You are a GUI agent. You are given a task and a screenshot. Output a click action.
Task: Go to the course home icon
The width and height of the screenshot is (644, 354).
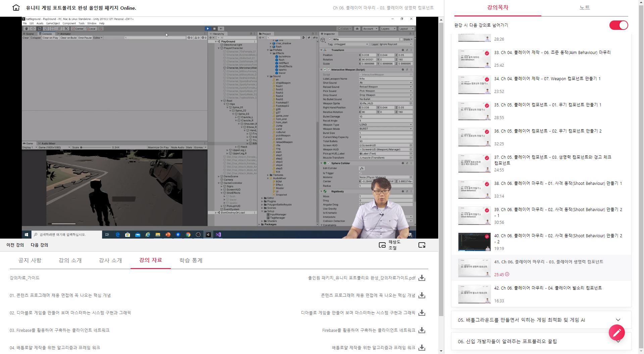pos(16,8)
